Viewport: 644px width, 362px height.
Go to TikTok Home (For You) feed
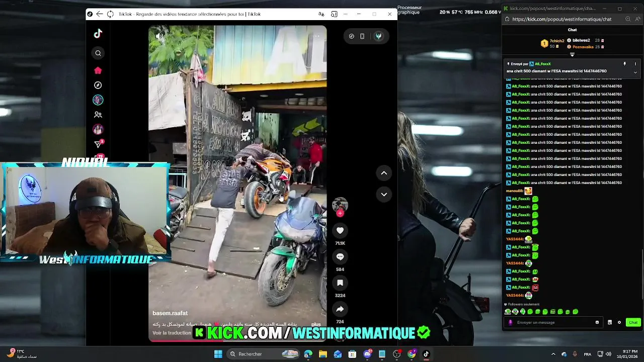click(98, 70)
